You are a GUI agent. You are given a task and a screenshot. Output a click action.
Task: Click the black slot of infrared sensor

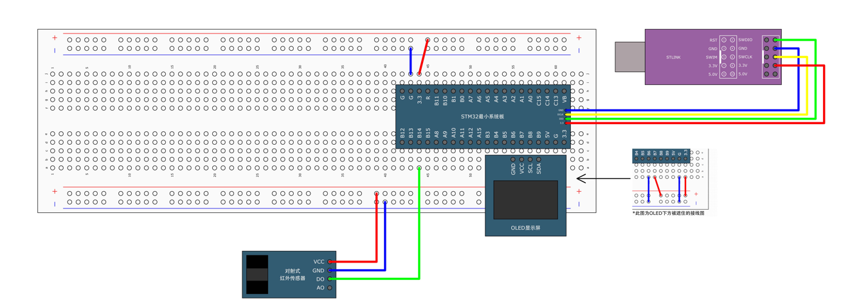pyautogui.click(x=257, y=275)
